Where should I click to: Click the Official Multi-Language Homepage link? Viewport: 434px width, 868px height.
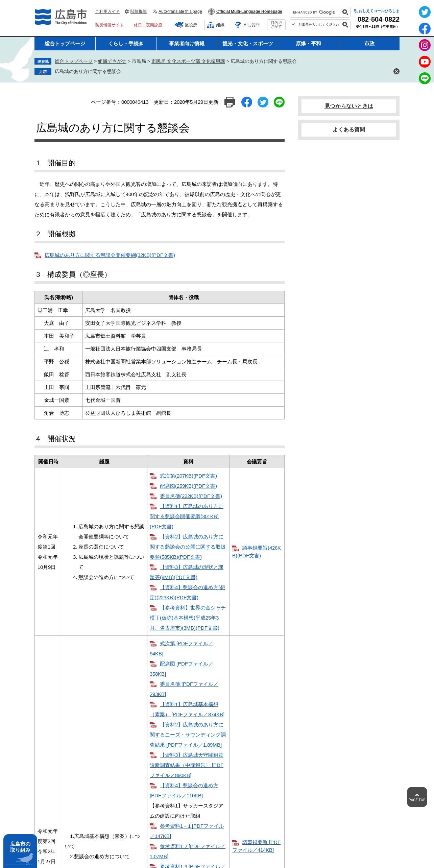click(249, 11)
